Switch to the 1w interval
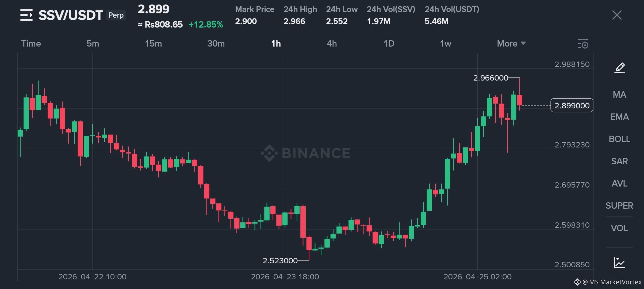Image resolution: width=644 pixels, height=289 pixels. pos(446,43)
